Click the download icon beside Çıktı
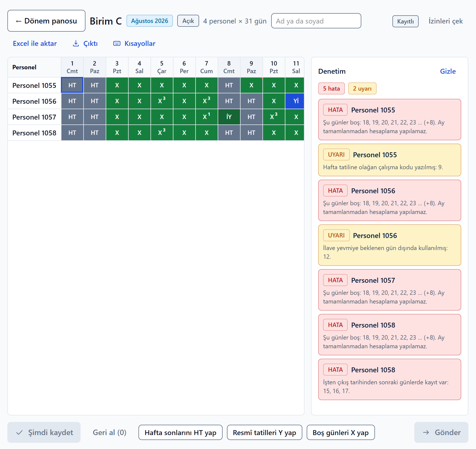Screen dimensions: 476x449 click(x=76, y=43)
